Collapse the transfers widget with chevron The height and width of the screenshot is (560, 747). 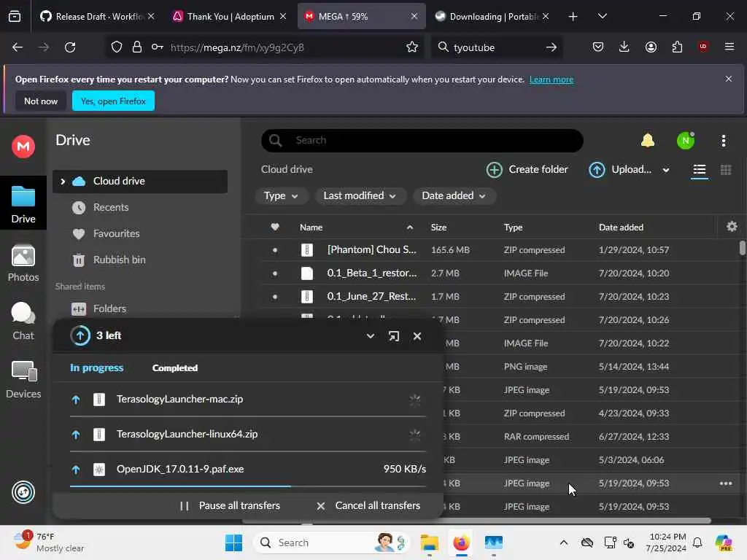(370, 336)
